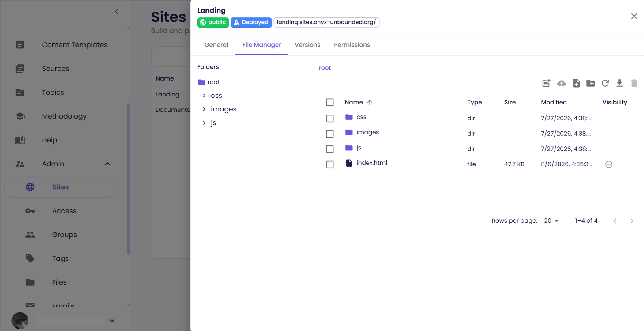
Task: Click the trash delete icon
Action: [x=634, y=83]
